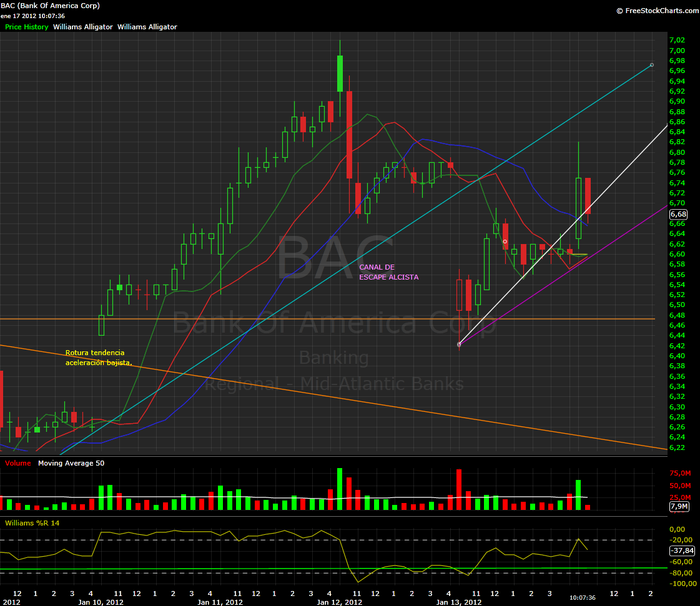The image size is (700, 606).
Task: Click the Jan 11, 2012 date label
Action: point(220,602)
